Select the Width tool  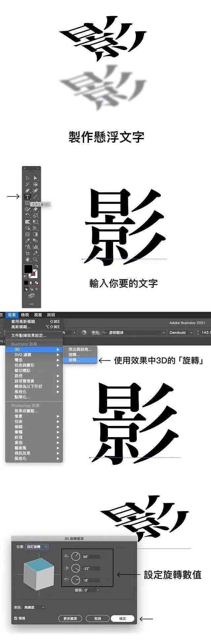click(x=27, y=221)
